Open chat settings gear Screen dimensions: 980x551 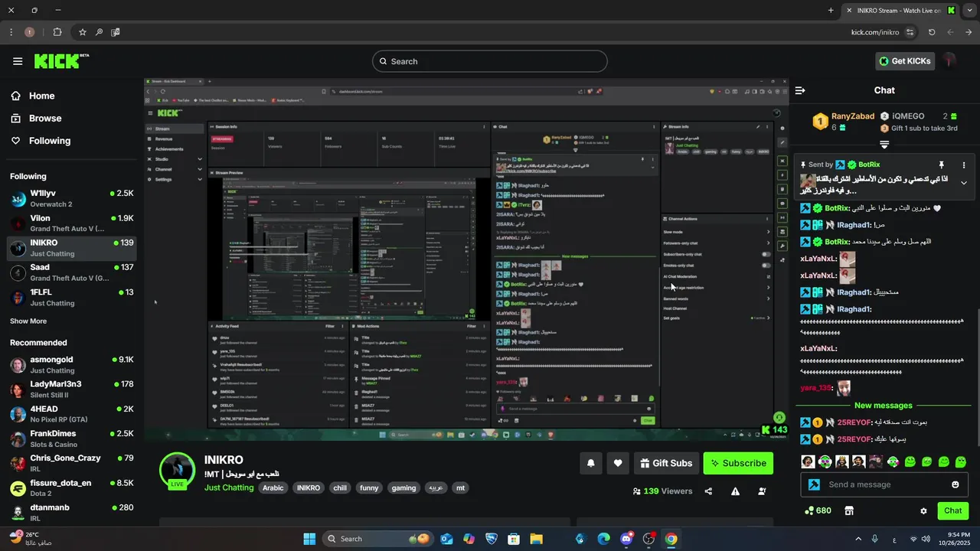[x=923, y=510]
